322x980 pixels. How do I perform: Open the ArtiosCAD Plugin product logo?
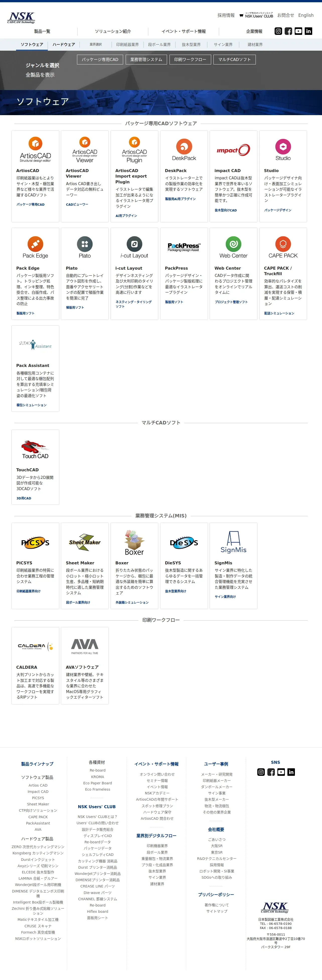(x=134, y=149)
